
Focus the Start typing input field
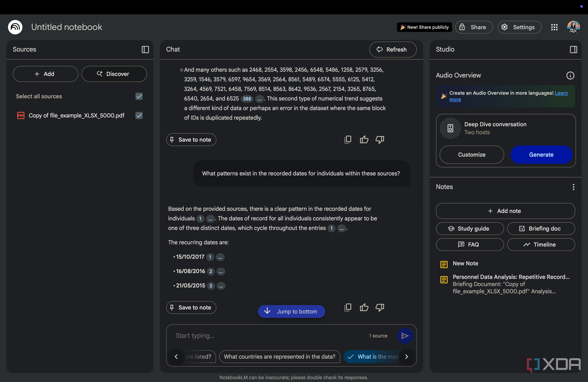pyautogui.click(x=269, y=336)
